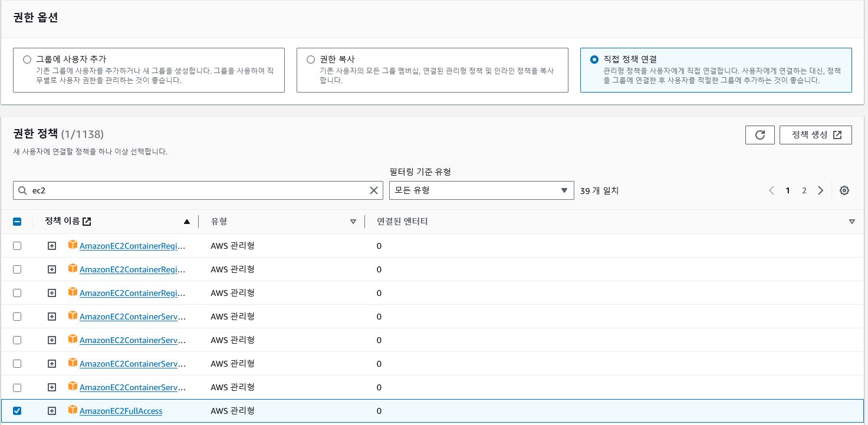Image resolution: width=868 pixels, height=425 pixels.
Task: Click the 권한 정책 (1/1138) heading
Action: click(x=58, y=134)
